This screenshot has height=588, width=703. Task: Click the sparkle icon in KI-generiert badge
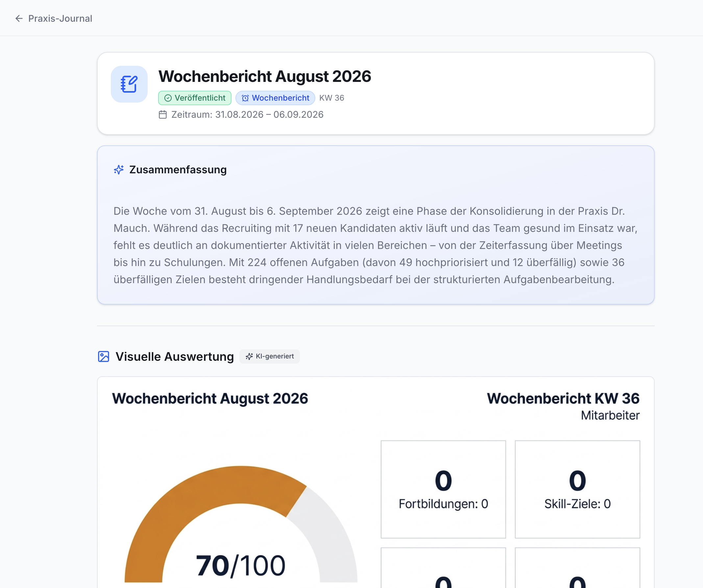[x=249, y=356]
